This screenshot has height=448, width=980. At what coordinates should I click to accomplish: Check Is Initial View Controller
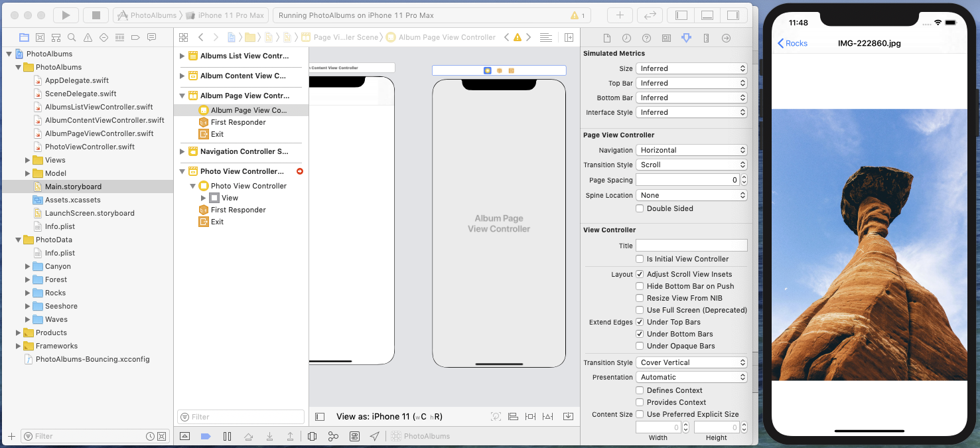(640, 259)
